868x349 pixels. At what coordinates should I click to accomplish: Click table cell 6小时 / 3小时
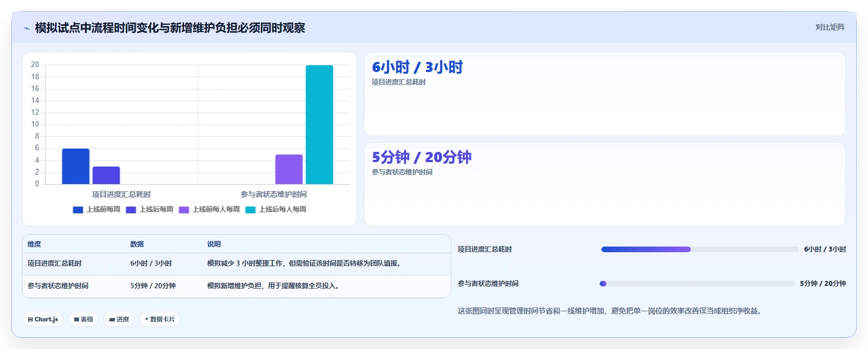pos(151,263)
